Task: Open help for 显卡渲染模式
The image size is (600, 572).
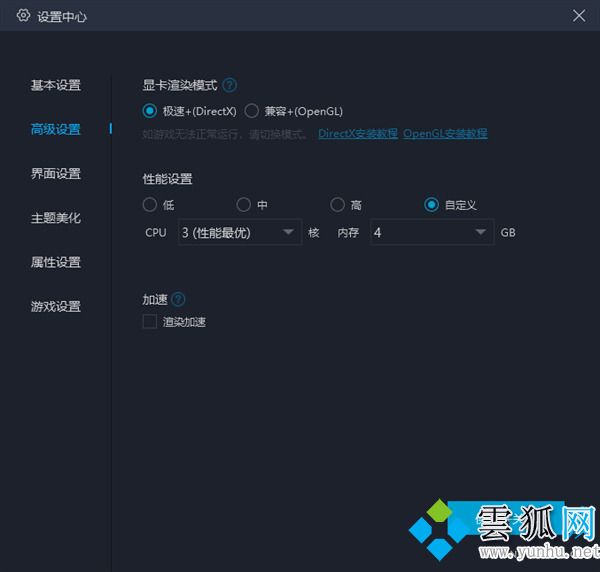Action: click(x=230, y=85)
